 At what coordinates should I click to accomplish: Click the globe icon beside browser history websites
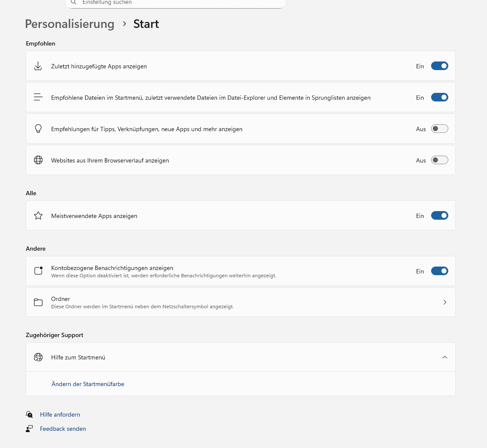tap(38, 160)
